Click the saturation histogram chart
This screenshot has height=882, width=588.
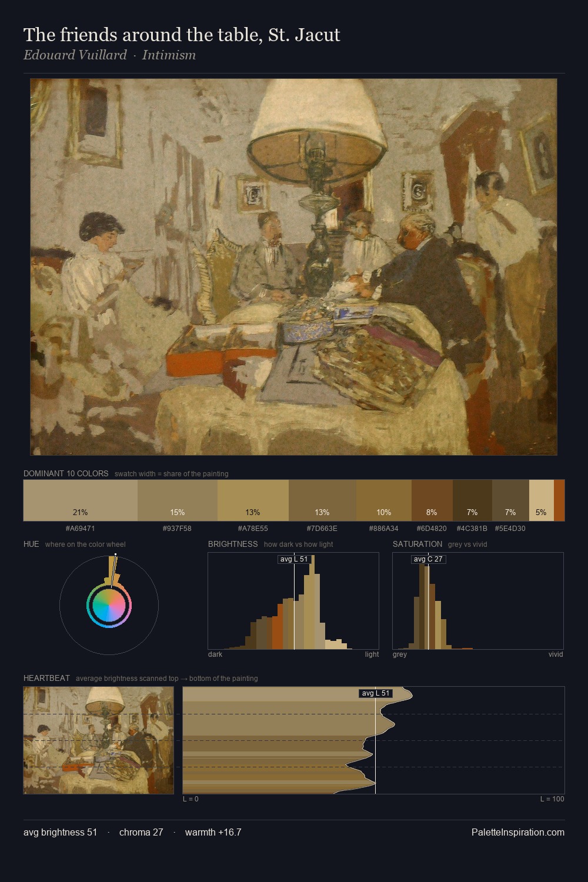(478, 601)
